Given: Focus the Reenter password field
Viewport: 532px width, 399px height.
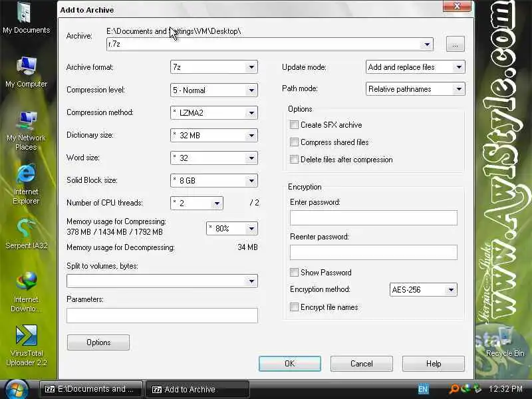Looking at the screenshot, I should 374,253.
